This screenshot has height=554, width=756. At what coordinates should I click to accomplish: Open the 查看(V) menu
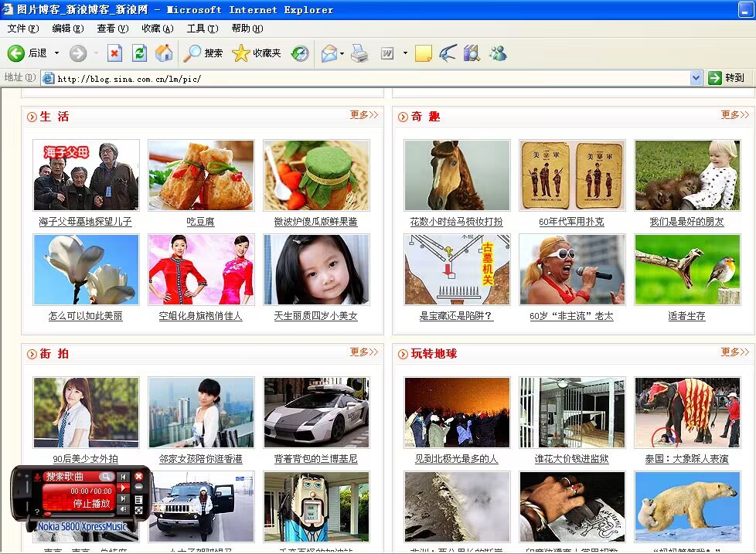coord(113,29)
